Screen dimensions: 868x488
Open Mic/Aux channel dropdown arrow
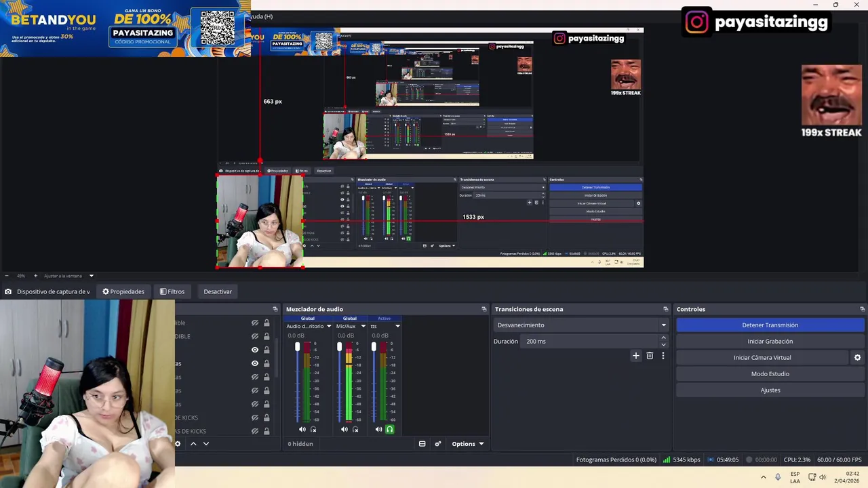pos(363,326)
